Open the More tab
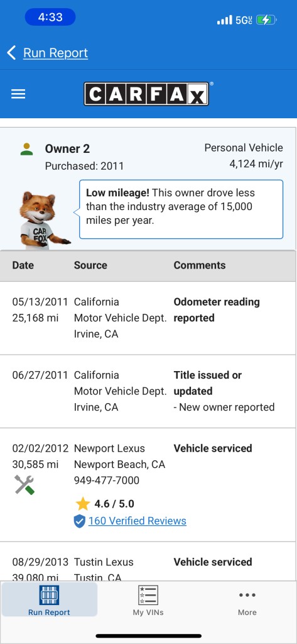The width and height of the screenshot is (297, 644). [247, 601]
